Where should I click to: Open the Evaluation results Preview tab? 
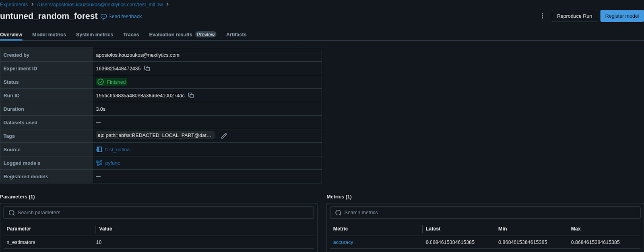coord(183,35)
